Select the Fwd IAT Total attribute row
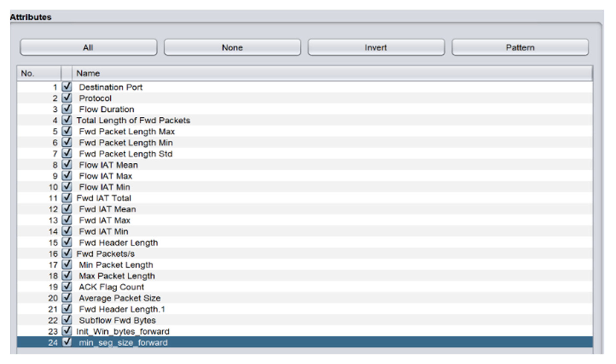This screenshot has width=616, height=364. click(x=305, y=198)
